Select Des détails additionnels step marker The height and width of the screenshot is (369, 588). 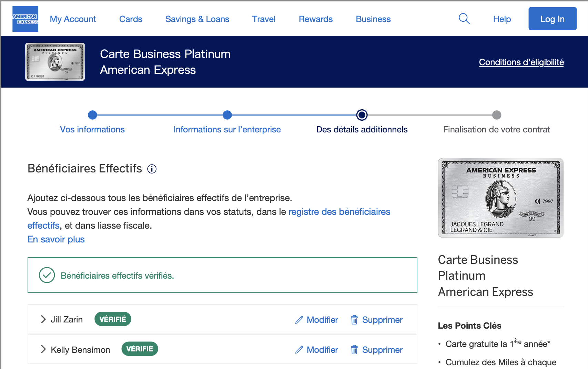[x=362, y=115]
